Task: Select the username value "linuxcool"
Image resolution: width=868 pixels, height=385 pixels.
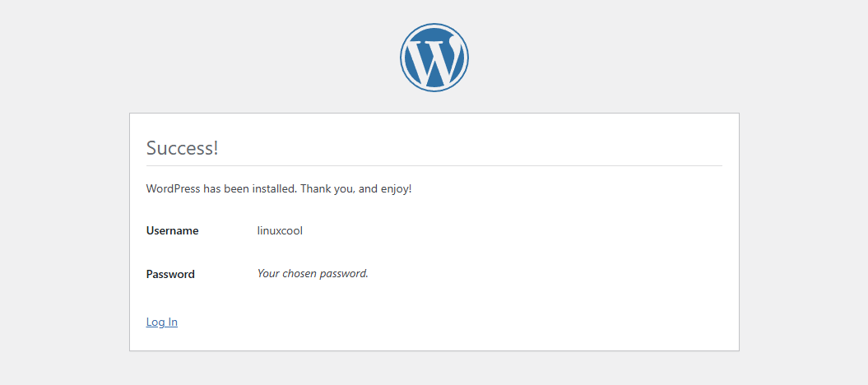Action: [x=280, y=231]
